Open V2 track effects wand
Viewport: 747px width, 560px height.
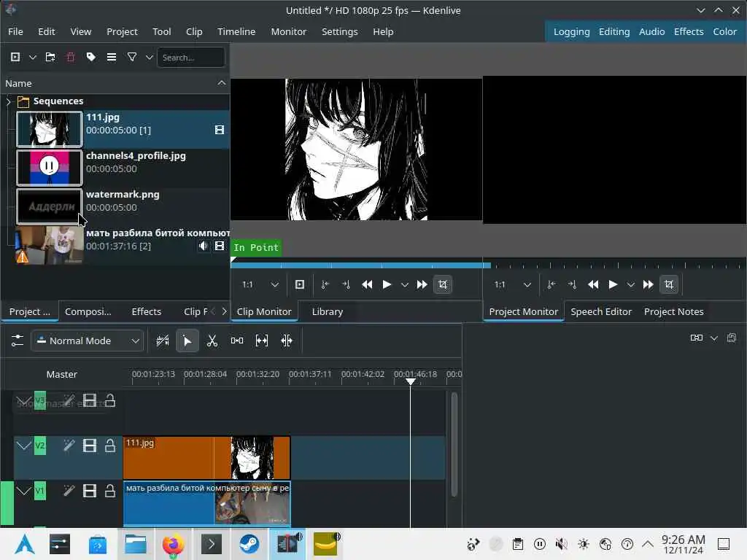click(x=69, y=446)
